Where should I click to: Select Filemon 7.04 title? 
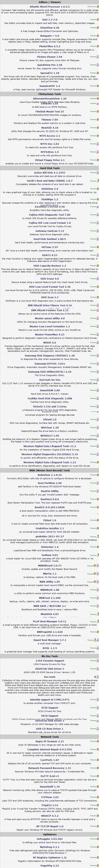tap(49, 120)
